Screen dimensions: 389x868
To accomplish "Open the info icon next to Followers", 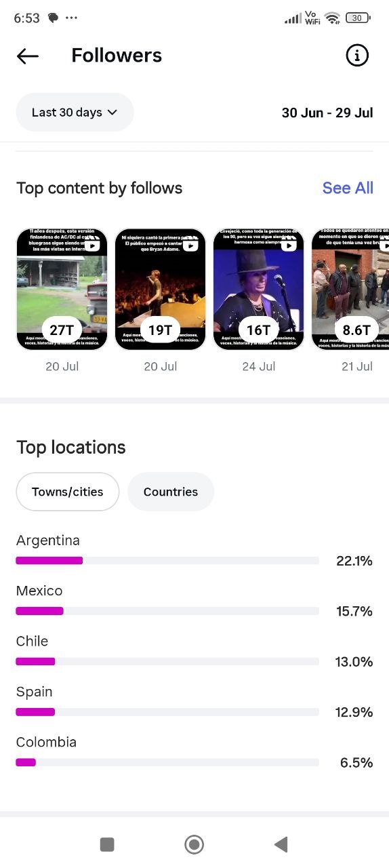I will [357, 56].
